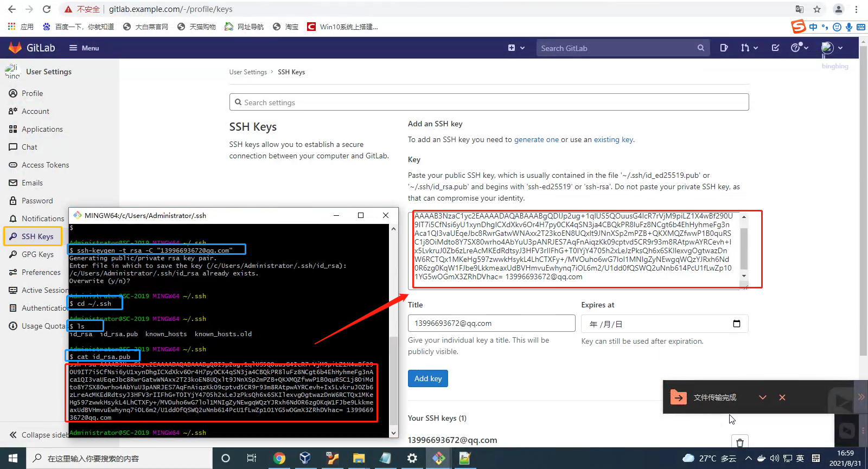868x469 pixels.
Task: Open the create new plus dropdown
Action: coord(516,48)
